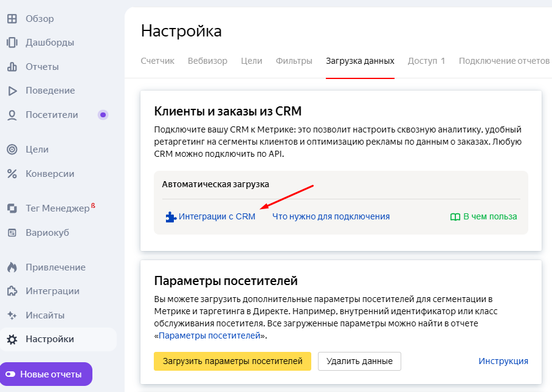Open the Инструкция link
552x392 pixels.
(x=503, y=360)
